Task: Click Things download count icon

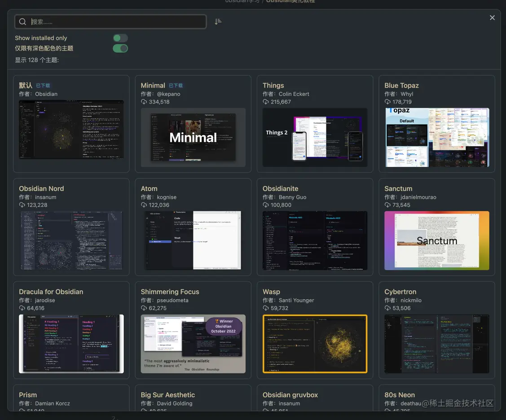Action: pyautogui.click(x=266, y=102)
